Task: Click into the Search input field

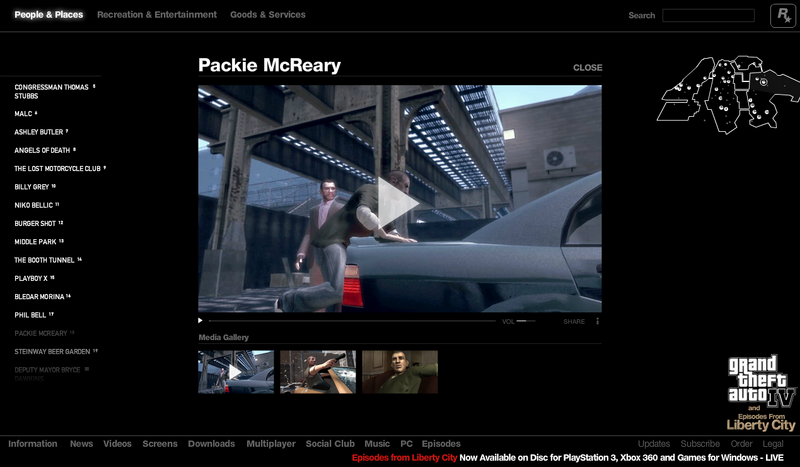Action: 708,15
